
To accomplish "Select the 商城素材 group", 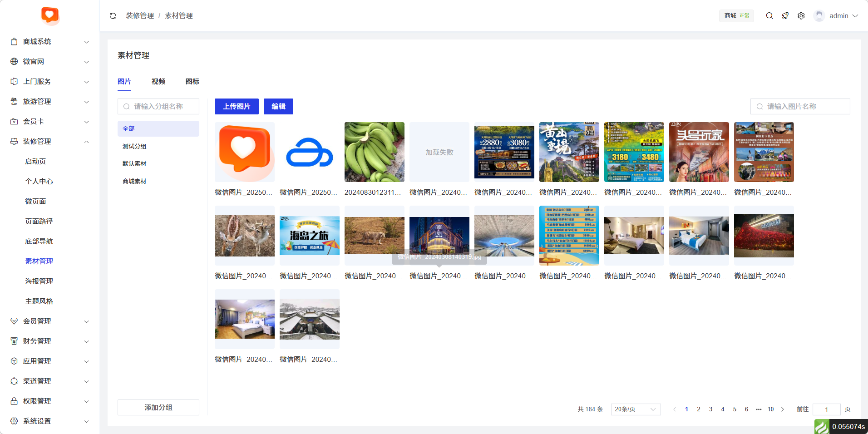I will tap(134, 181).
